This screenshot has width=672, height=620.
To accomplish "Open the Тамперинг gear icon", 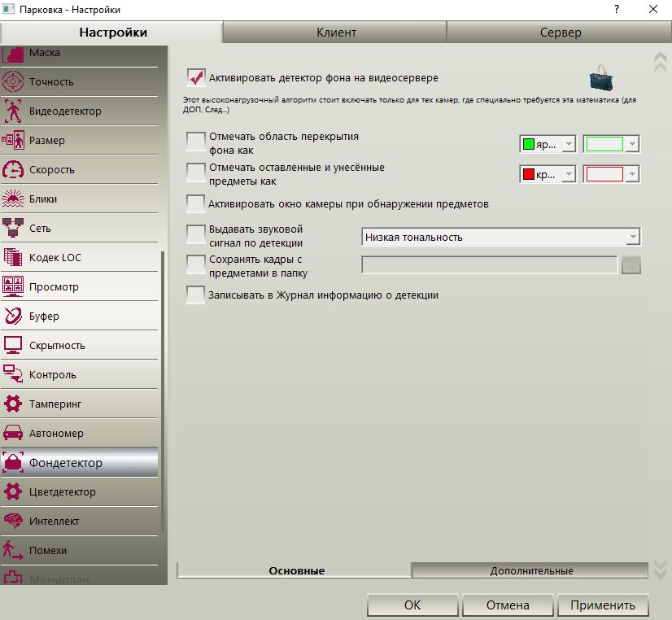I will tap(13, 404).
